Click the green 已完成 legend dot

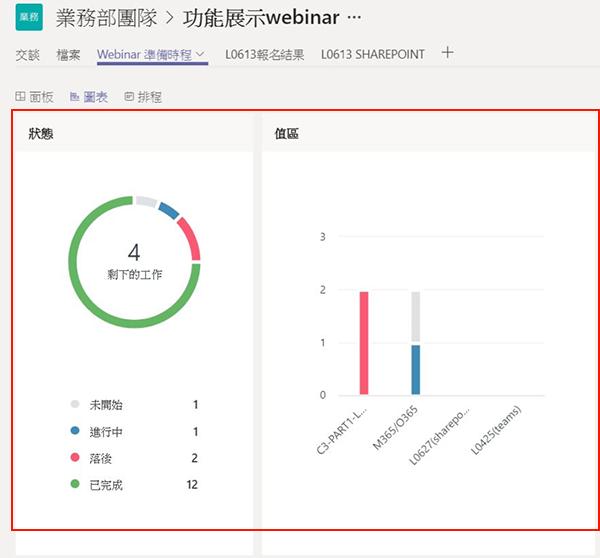click(75, 484)
